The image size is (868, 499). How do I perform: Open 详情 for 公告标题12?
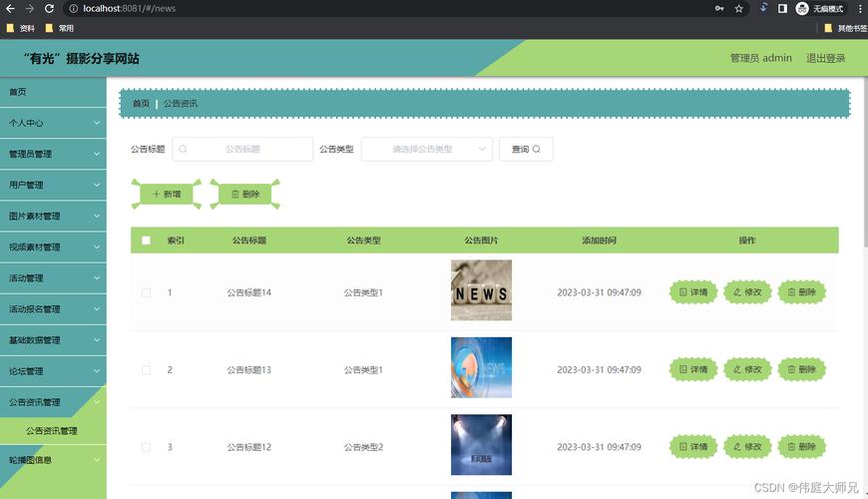point(693,446)
